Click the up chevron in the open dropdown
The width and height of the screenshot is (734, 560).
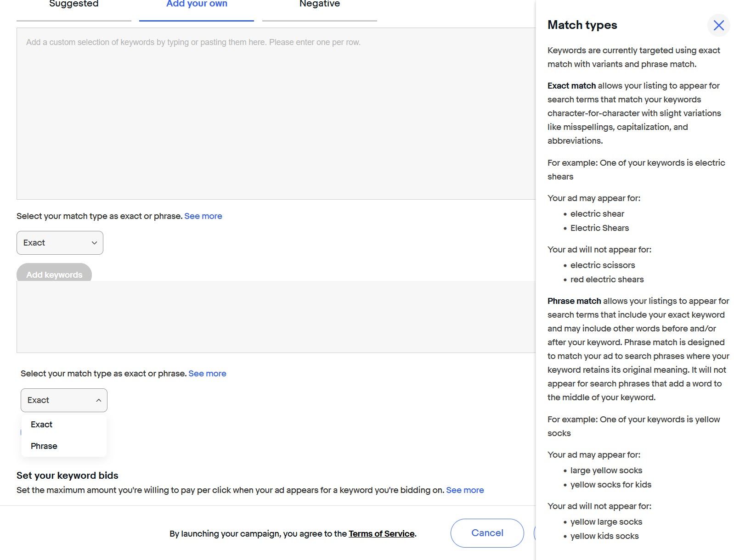pyautogui.click(x=98, y=400)
